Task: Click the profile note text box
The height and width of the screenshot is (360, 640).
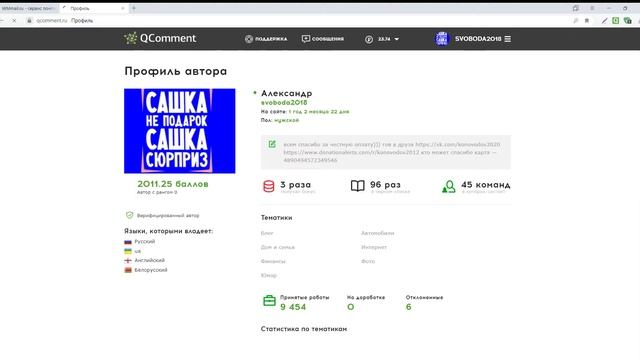Action: [386, 152]
